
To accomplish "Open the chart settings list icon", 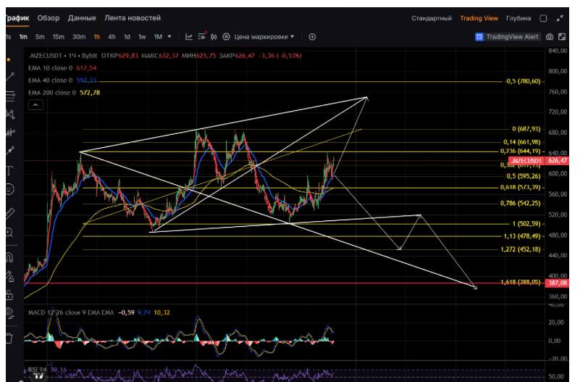I will click(202, 36).
